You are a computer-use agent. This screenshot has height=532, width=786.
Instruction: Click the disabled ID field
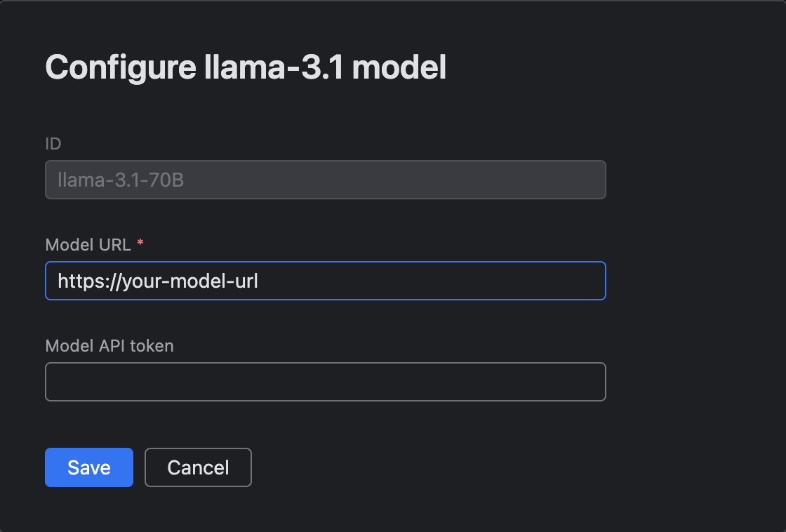325,180
